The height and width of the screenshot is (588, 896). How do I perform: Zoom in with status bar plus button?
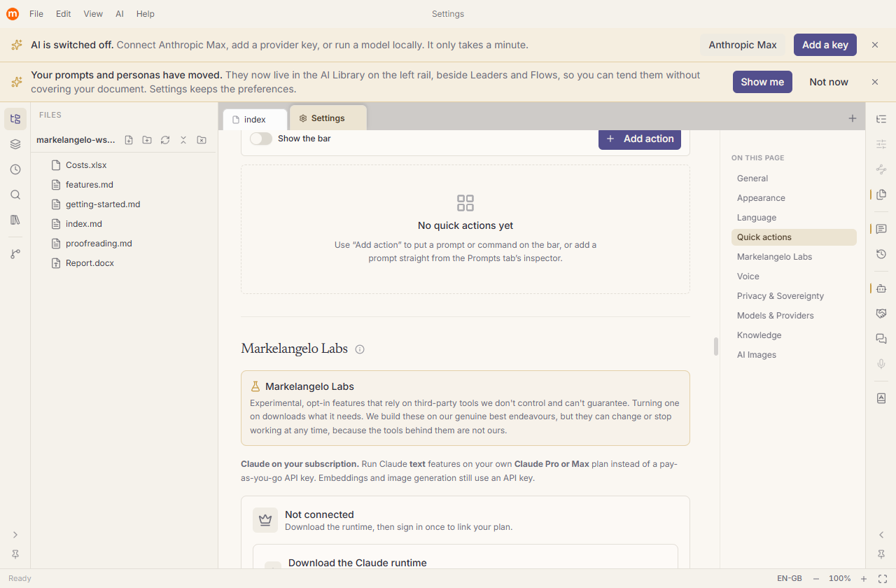(864, 579)
